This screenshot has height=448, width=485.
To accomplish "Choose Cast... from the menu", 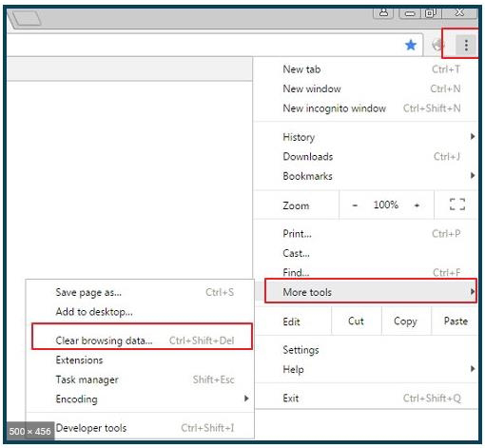I will [366, 253].
